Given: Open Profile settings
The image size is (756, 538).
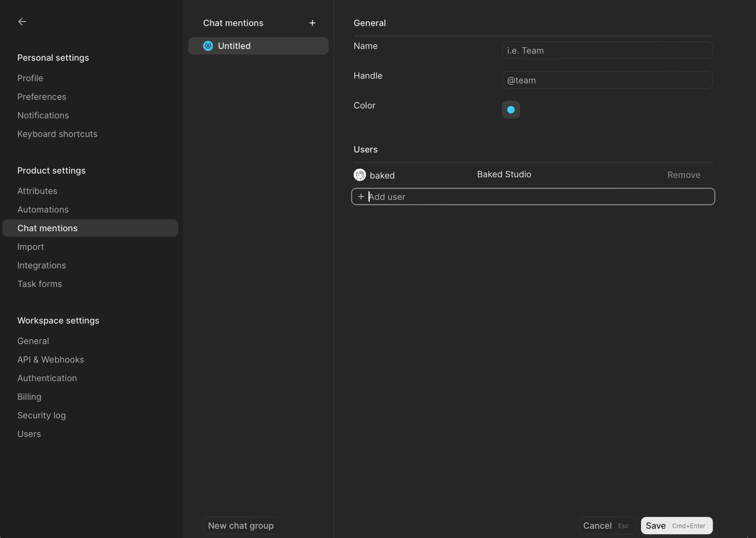Looking at the screenshot, I should tap(30, 78).
